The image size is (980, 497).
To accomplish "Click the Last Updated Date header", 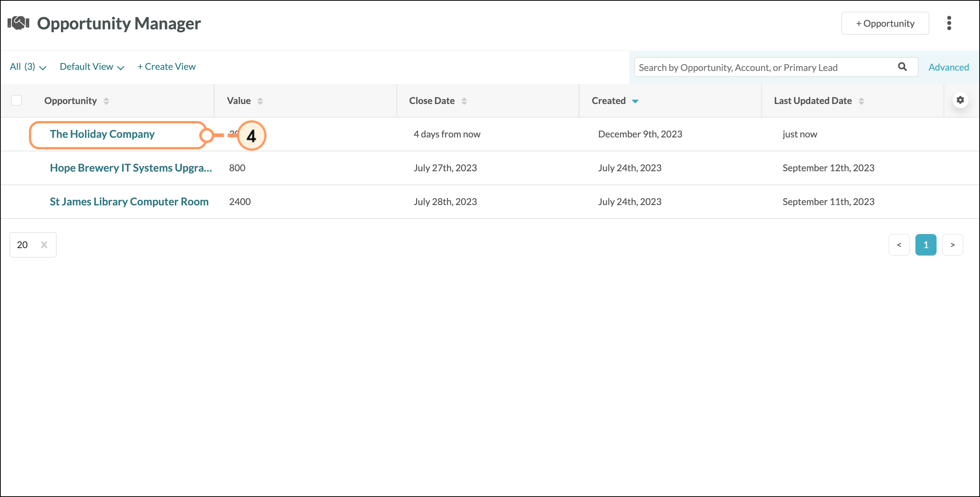I will click(813, 101).
